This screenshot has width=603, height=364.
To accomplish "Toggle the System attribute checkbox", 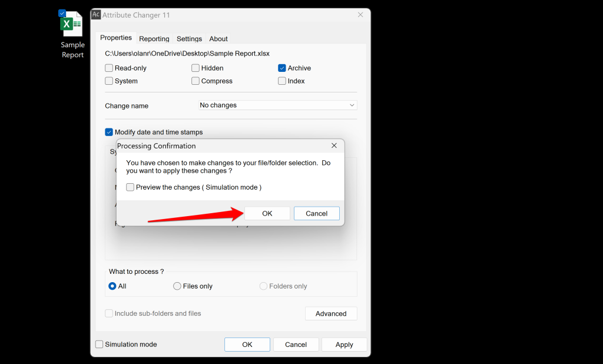I will click(x=109, y=81).
